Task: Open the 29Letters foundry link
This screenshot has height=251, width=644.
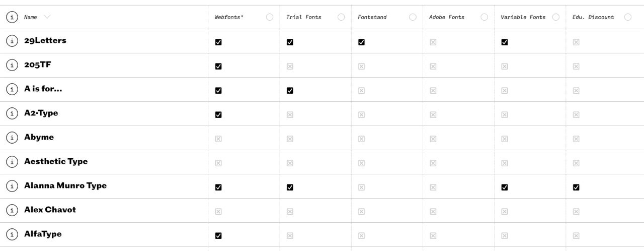Action: [45, 40]
